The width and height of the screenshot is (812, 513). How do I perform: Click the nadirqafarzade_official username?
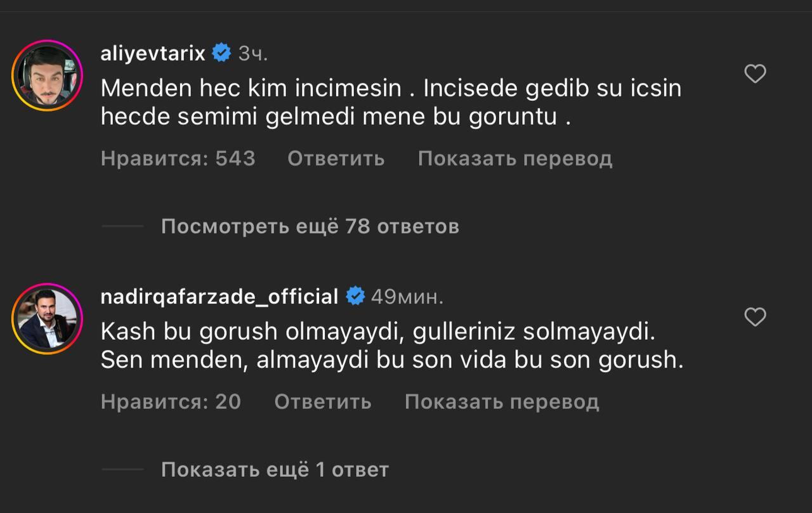(x=219, y=296)
